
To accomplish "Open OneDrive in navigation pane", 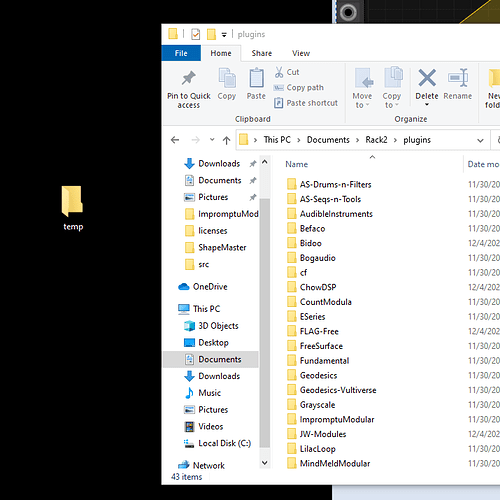I will point(203,287).
